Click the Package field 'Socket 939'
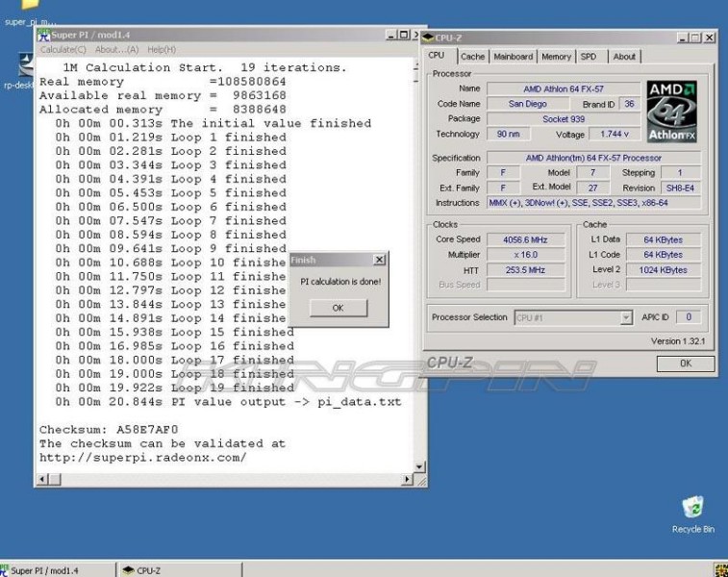This screenshot has width=728, height=577. coord(564,119)
